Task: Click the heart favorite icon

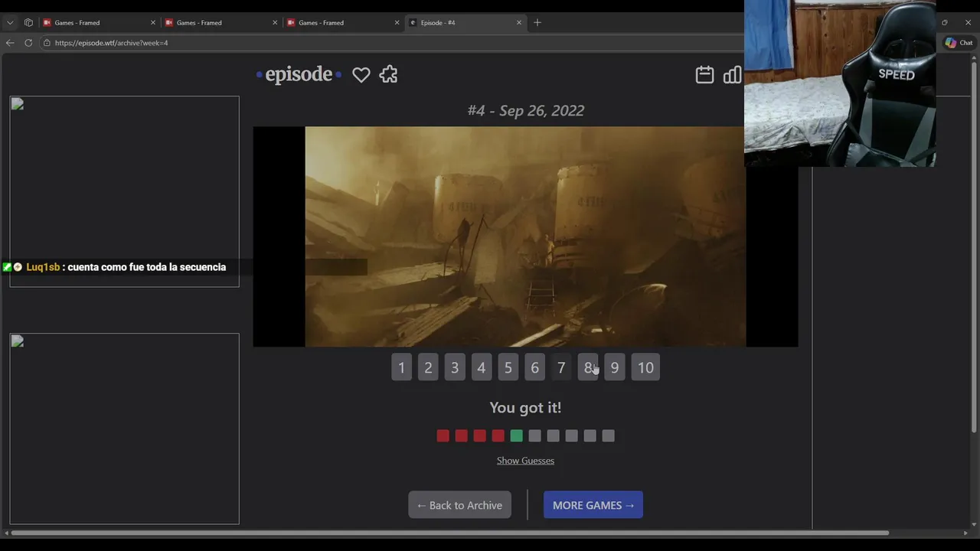Action: (361, 74)
